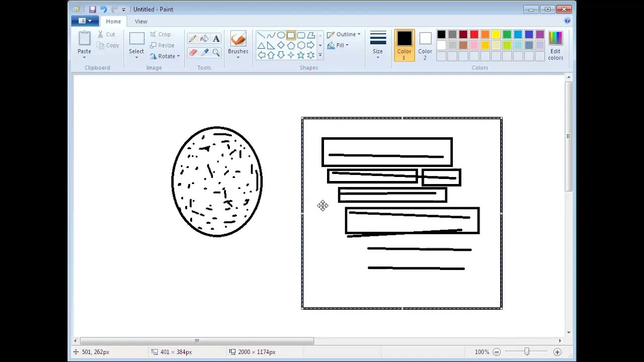Open the Rotate dropdown
The width and height of the screenshot is (644, 362).
point(165,56)
